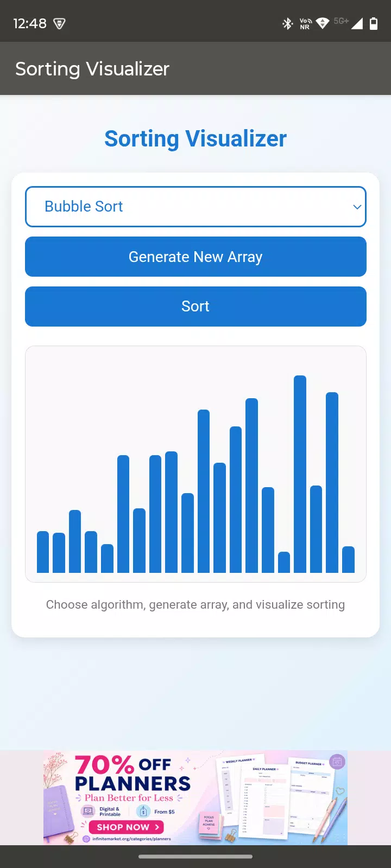The height and width of the screenshot is (868, 391).
Task: Start sorting with the Sort button
Action: (195, 307)
